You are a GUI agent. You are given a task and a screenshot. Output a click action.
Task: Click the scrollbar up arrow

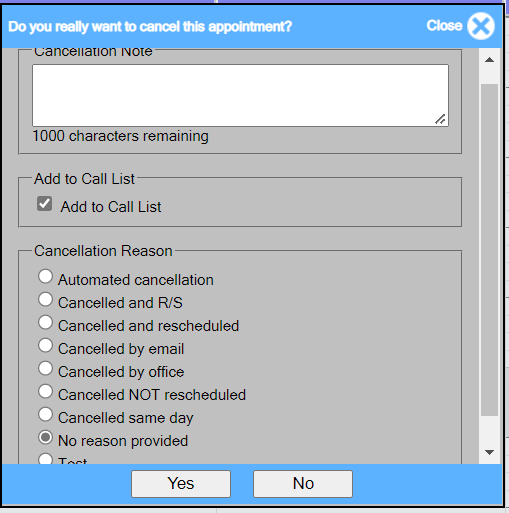489,60
